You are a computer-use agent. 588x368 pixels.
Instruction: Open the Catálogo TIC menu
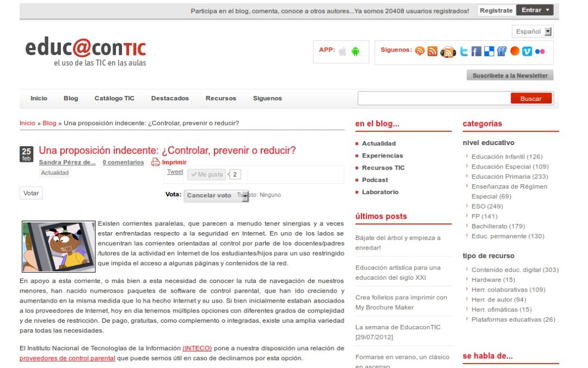(114, 98)
